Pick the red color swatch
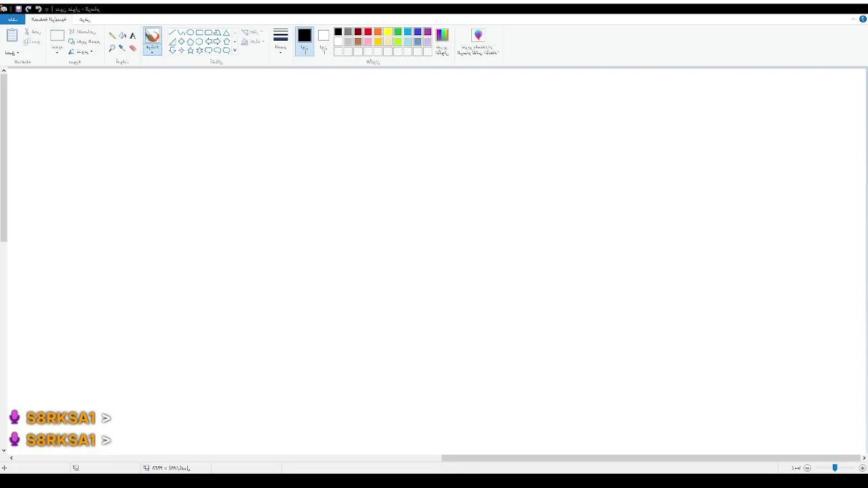Image resolution: width=868 pixels, height=488 pixels. pyautogui.click(x=368, y=32)
